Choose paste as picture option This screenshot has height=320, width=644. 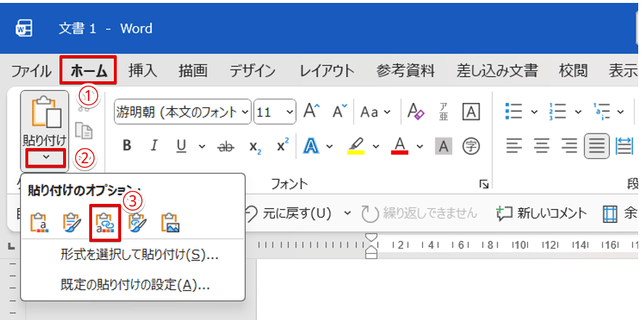point(170,222)
